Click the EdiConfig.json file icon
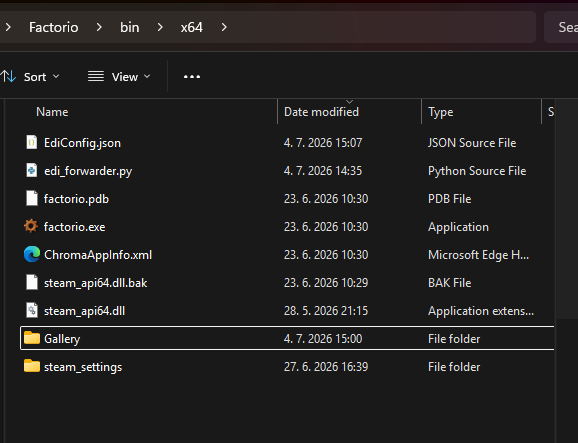This screenshot has width=578, height=443. tap(32, 143)
